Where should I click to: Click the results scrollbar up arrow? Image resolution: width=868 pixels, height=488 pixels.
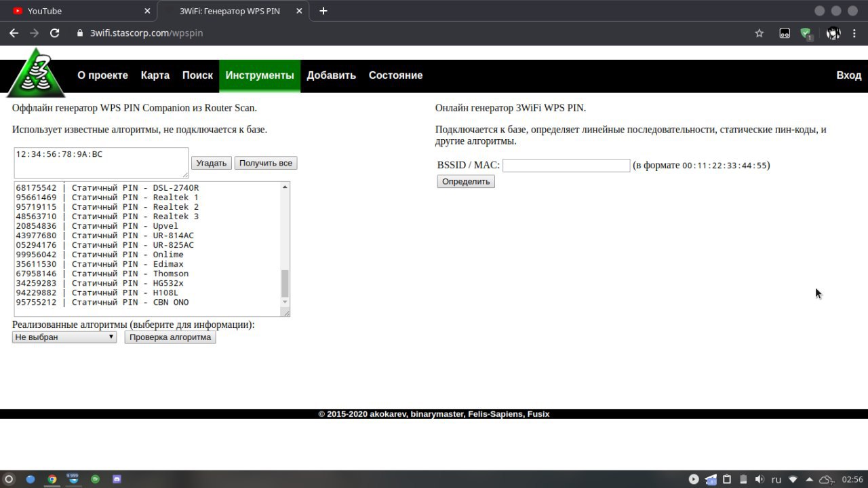[285, 187]
